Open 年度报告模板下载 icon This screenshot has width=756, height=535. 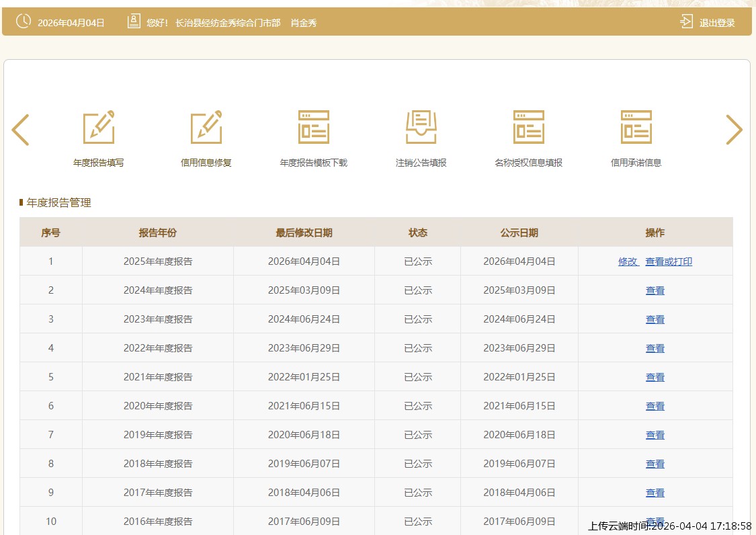click(x=314, y=128)
